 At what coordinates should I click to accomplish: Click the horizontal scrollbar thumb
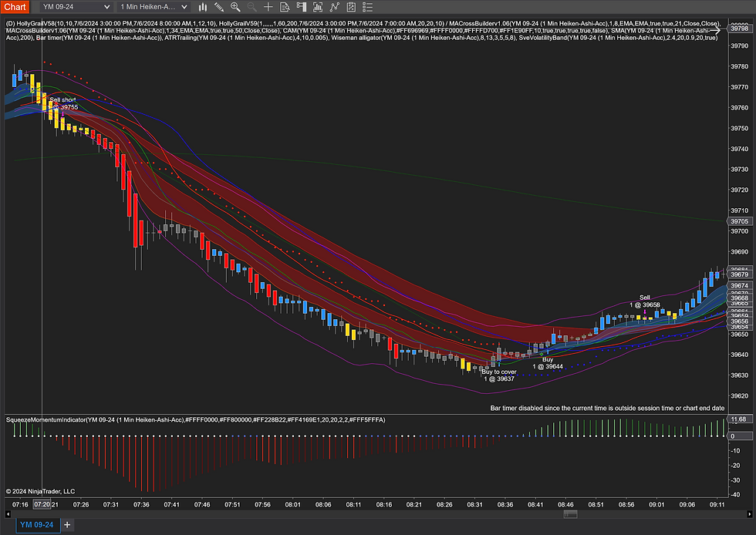click(570, 514)
